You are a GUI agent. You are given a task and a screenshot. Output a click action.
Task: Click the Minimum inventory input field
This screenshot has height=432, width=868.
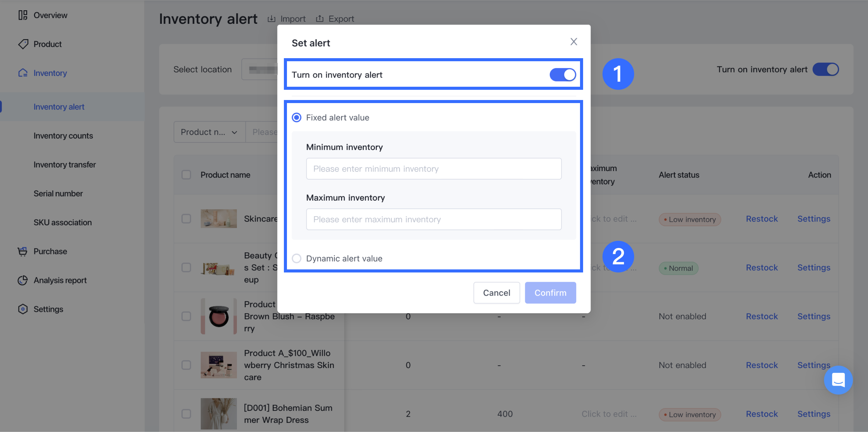[434, 169]
